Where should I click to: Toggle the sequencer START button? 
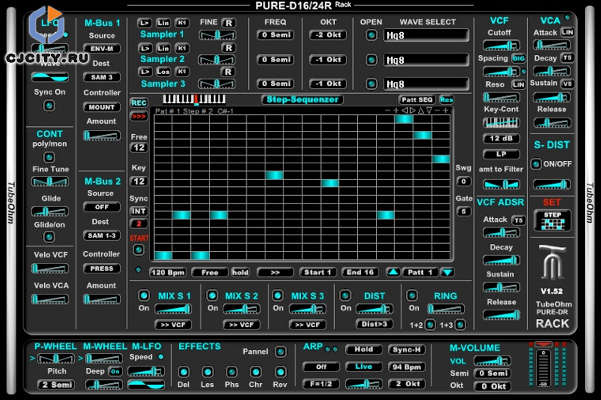pos(138,250)
